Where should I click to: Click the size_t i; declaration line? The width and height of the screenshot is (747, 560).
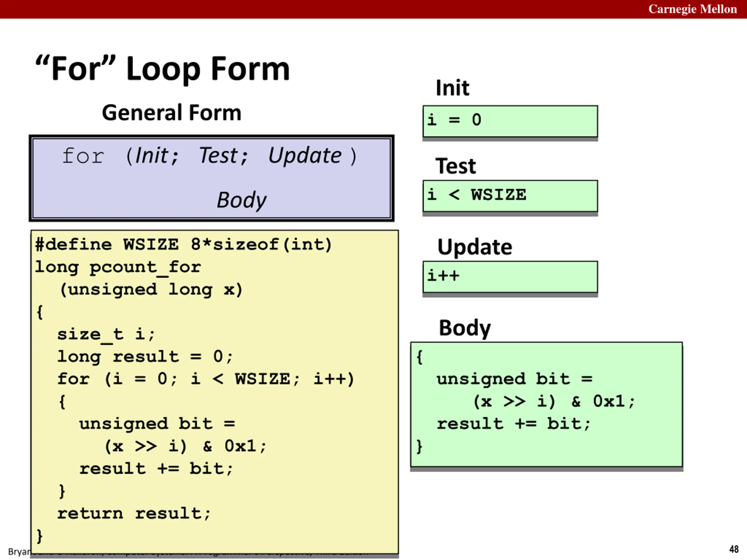coord(106,335)
